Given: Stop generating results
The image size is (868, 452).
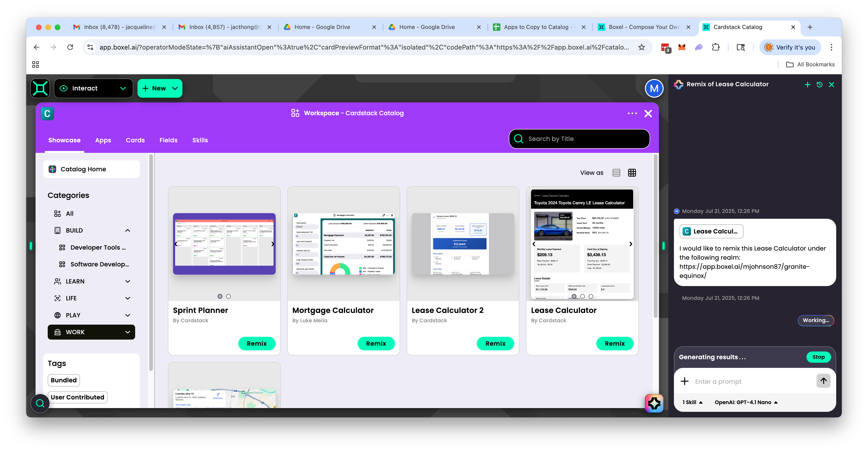Looking at the screenshot, I should point(818,357).
